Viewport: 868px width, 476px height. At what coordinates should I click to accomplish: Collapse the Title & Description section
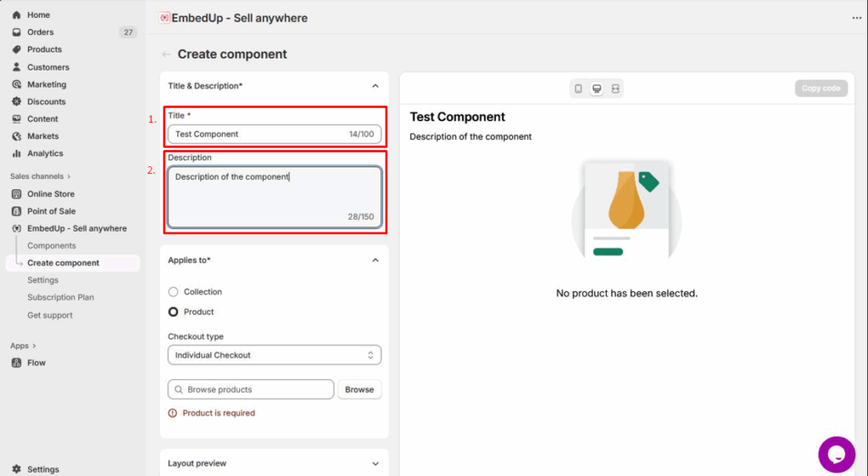[376, 86]
